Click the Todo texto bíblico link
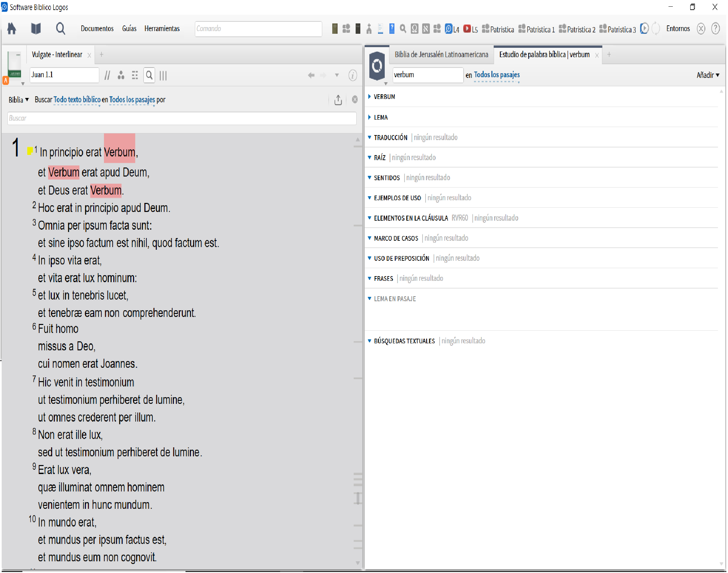728x573 pixels. pyautogui.click(x=77, y=100)
